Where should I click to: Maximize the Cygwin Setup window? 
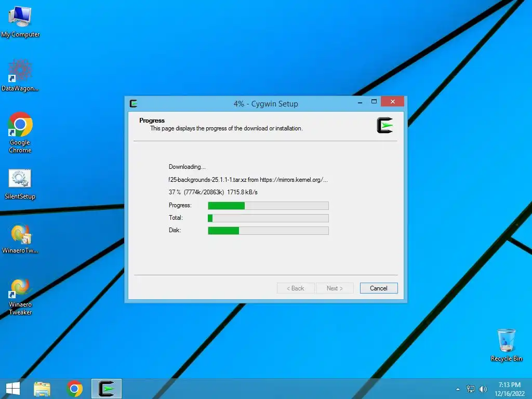[x=374, y=102]
